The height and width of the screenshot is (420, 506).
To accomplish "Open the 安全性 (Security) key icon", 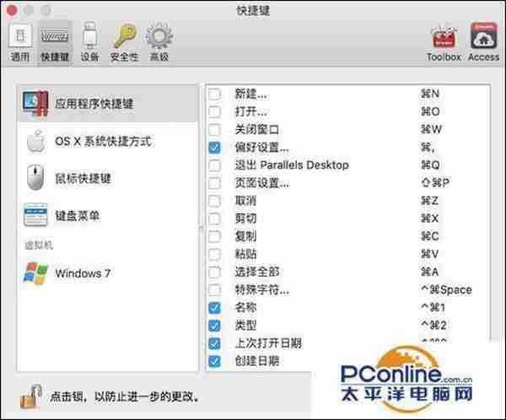I will [x=124, y=42].
